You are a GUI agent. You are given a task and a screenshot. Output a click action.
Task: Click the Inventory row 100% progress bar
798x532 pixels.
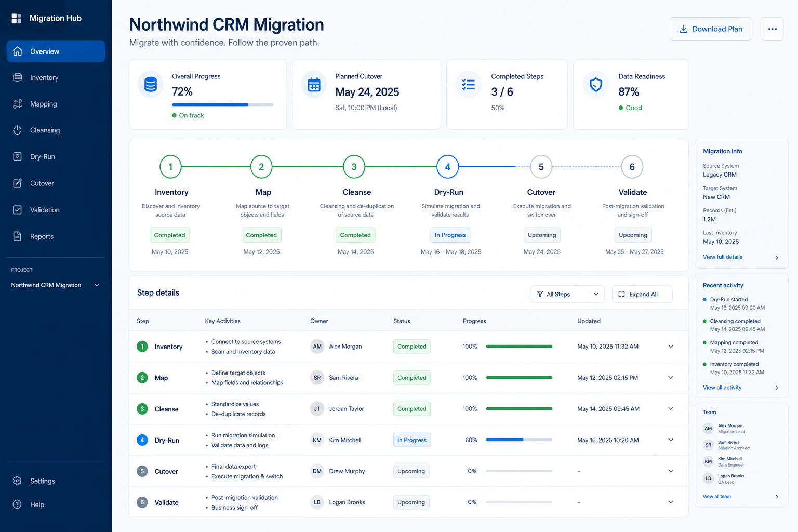[x=519, y=347]
